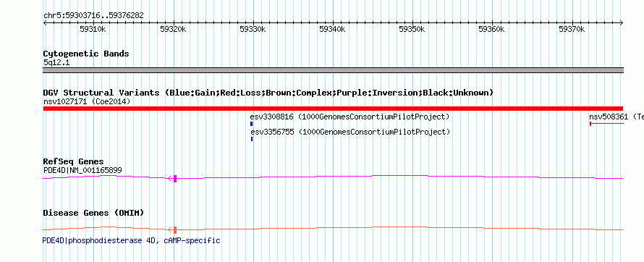Viewport: 644px width, 262px height.
Task: Click the left arrow of the ruler
Action: [45, 23]
